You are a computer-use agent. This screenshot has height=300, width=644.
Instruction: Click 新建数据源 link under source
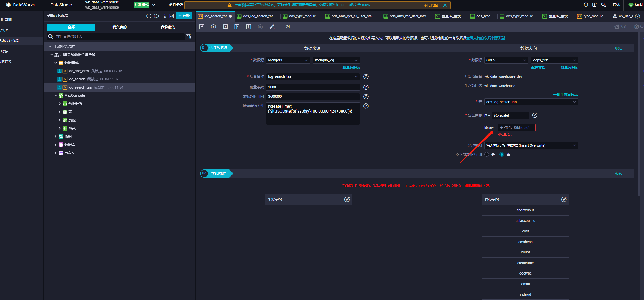(351, 68)
